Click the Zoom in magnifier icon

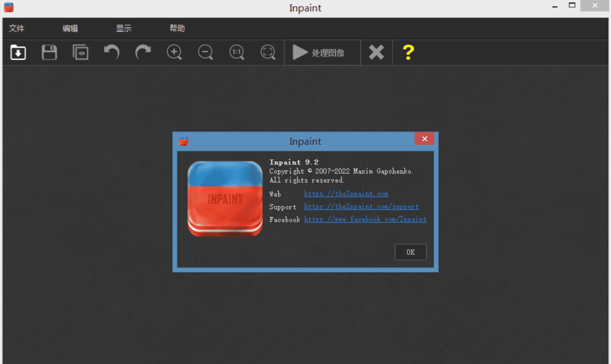(174, 52)
